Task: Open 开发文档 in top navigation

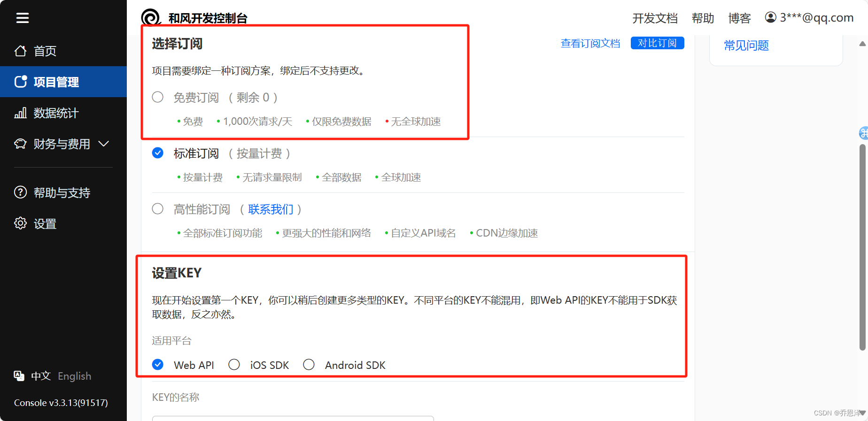Action: point(655,18)
